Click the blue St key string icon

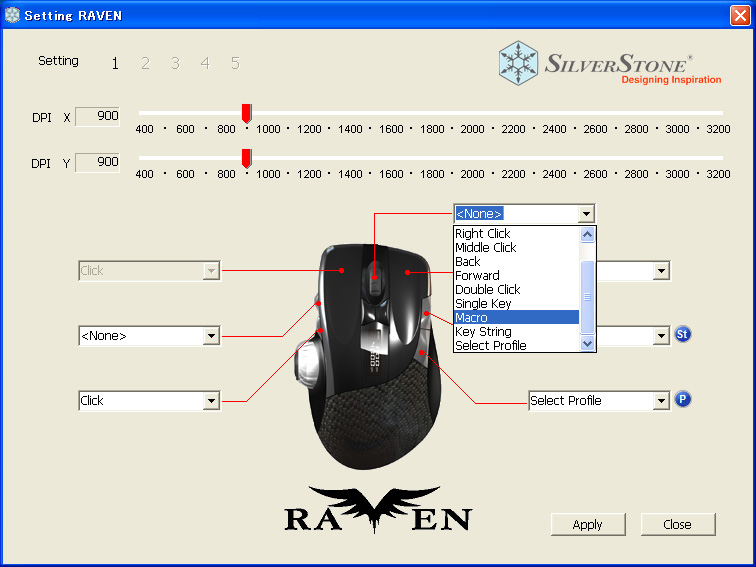tap(682, 334)
